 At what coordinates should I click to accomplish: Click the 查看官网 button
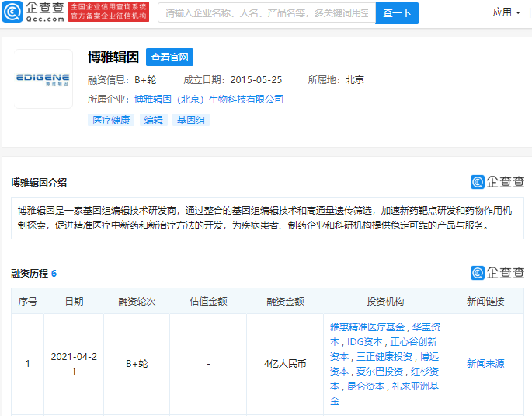[x=169, y=57]
